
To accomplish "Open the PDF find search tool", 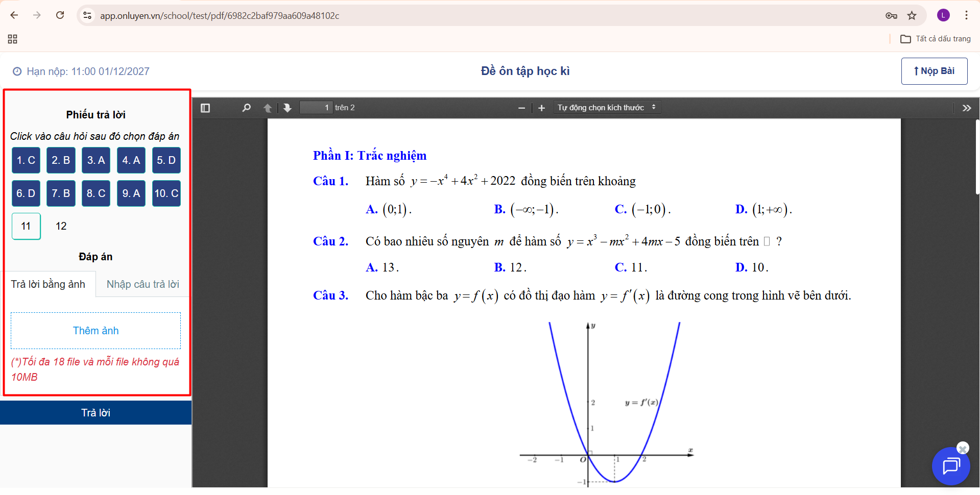I will click(x=246, y=108).
